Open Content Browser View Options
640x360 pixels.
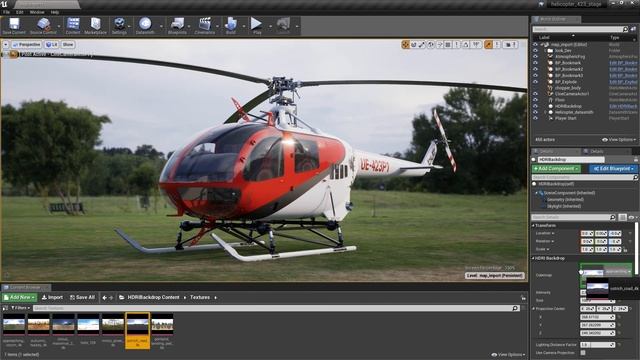[x=509, y=355]
